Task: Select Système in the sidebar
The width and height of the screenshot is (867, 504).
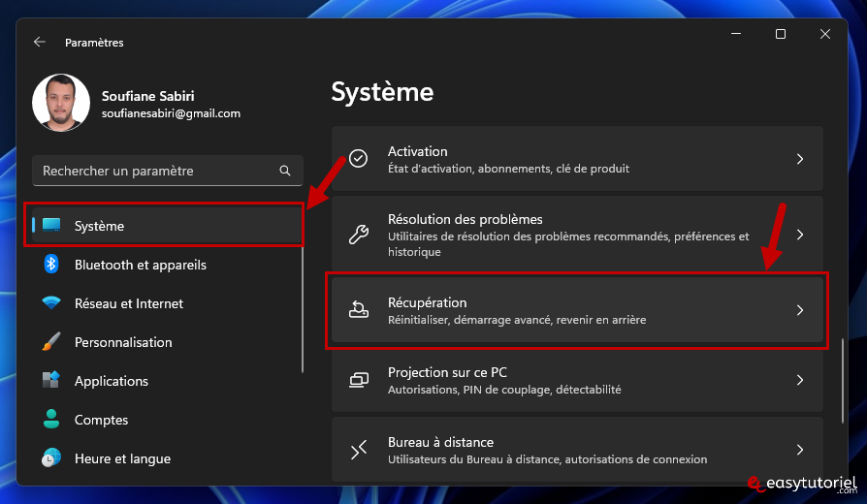Action: coord(167,226)
